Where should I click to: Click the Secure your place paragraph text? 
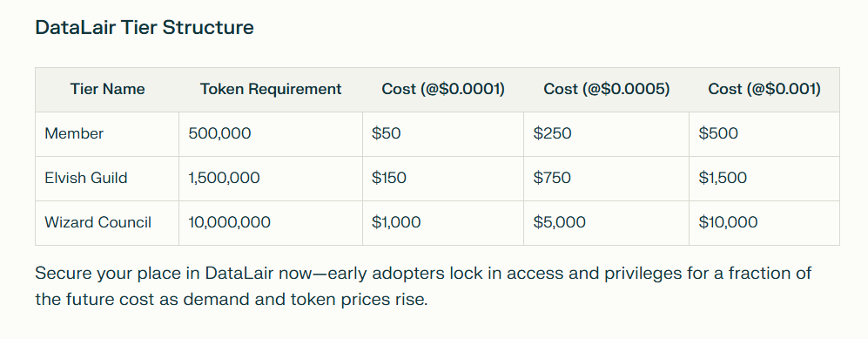point(423,287)
